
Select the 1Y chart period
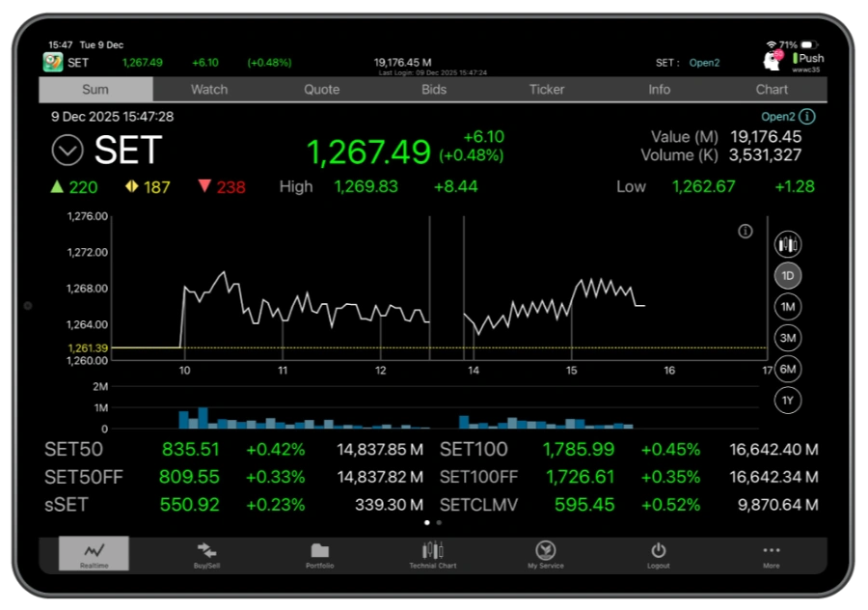(788, 400)
